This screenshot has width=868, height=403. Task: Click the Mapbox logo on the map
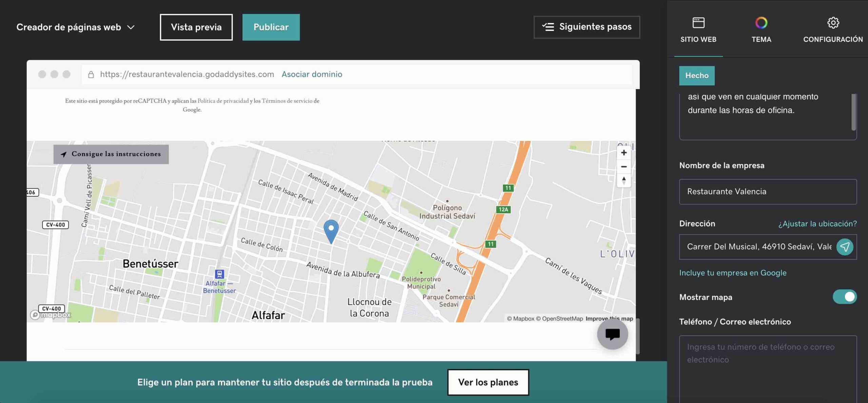coord(51,314)
